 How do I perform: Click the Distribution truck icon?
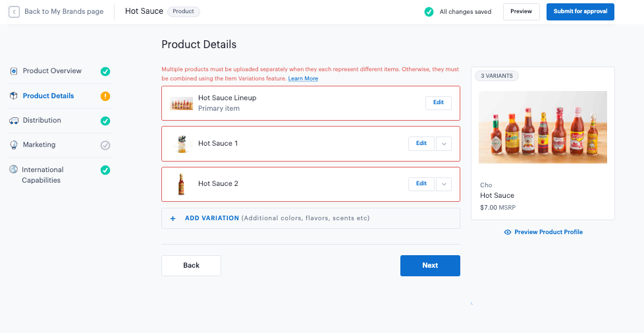(x=14, y=121)
